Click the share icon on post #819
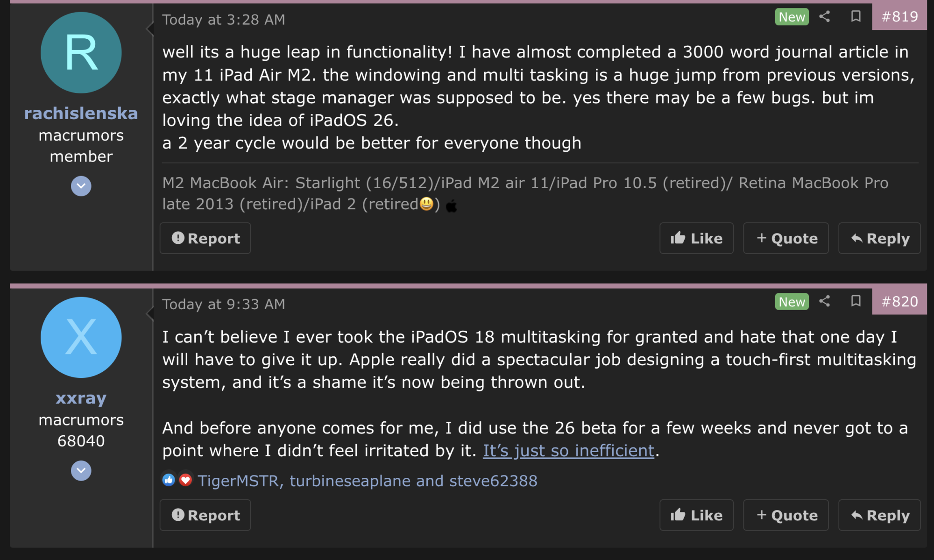 click(825, 17)
